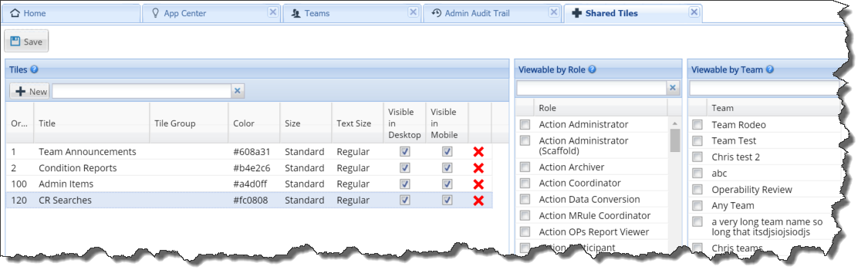Check the Team Test team
The width and height of the screenshot is (868, 280).
(x=697, y=141)
